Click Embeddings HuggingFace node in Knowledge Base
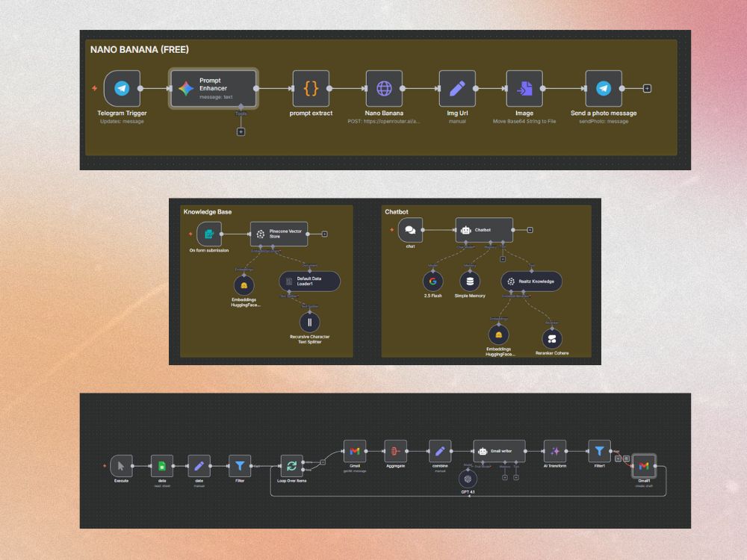The width and height of the screenshot is (747, 560). tap(244, 285)
